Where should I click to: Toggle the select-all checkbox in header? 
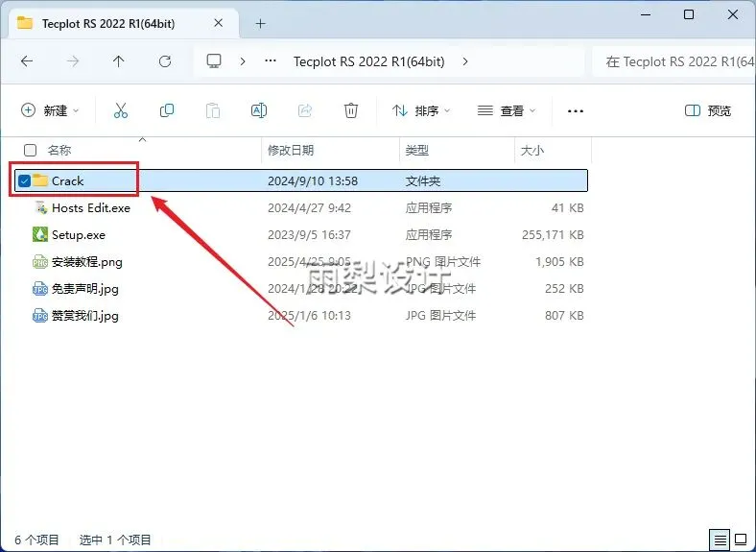pyautogui.click(x=30, y=150)
